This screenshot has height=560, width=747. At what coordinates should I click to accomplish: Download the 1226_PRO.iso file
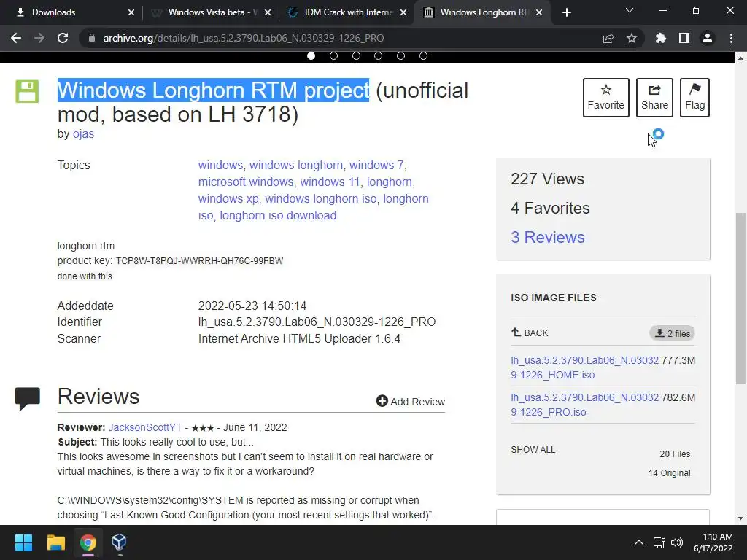[x=584, y=405]
